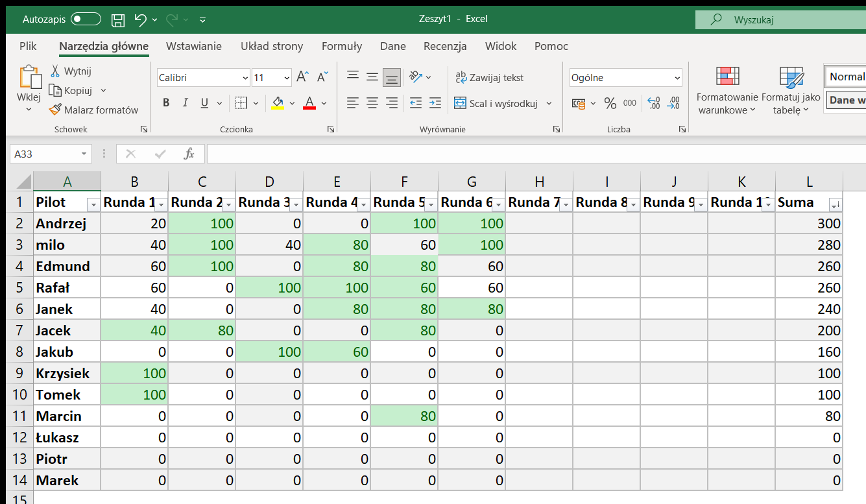This screenshot has width=866, height=504.
Task: Click the Paste (Wklej) clipboard icon
Action: click(x=30, y=77)
